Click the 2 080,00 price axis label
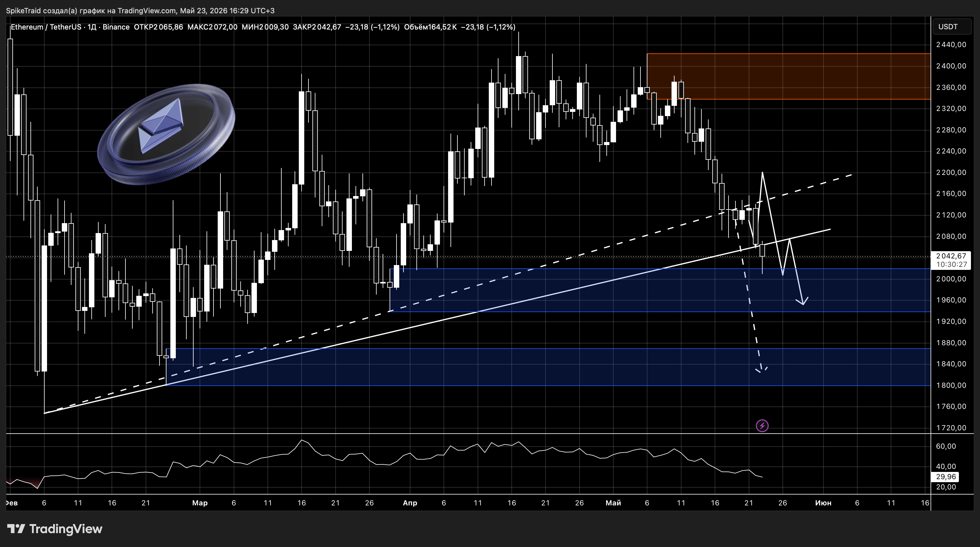The height and width of the screenshot is (547, 980). coord(951,236)
